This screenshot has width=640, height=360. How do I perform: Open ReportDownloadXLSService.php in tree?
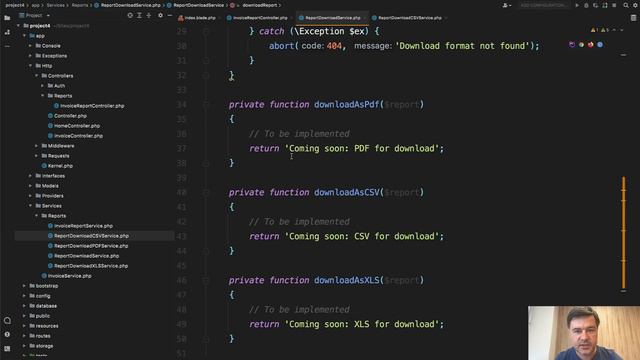coord(88,266)
